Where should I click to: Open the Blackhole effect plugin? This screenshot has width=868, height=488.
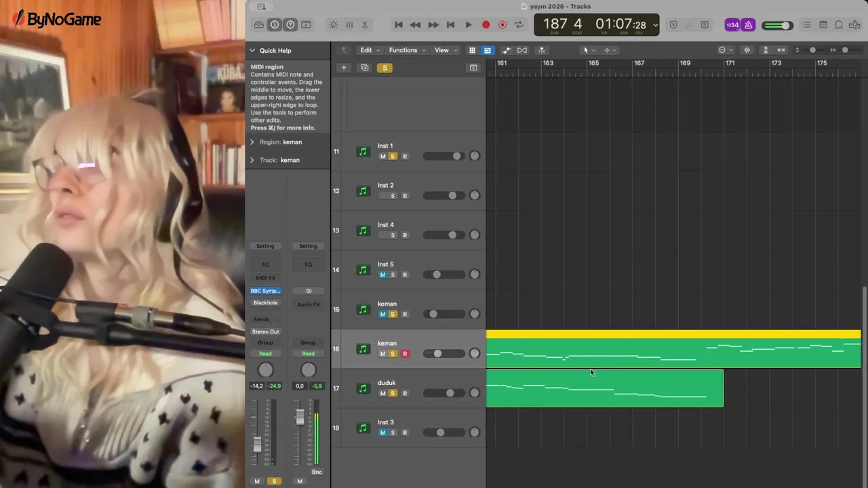click(265, 303)
